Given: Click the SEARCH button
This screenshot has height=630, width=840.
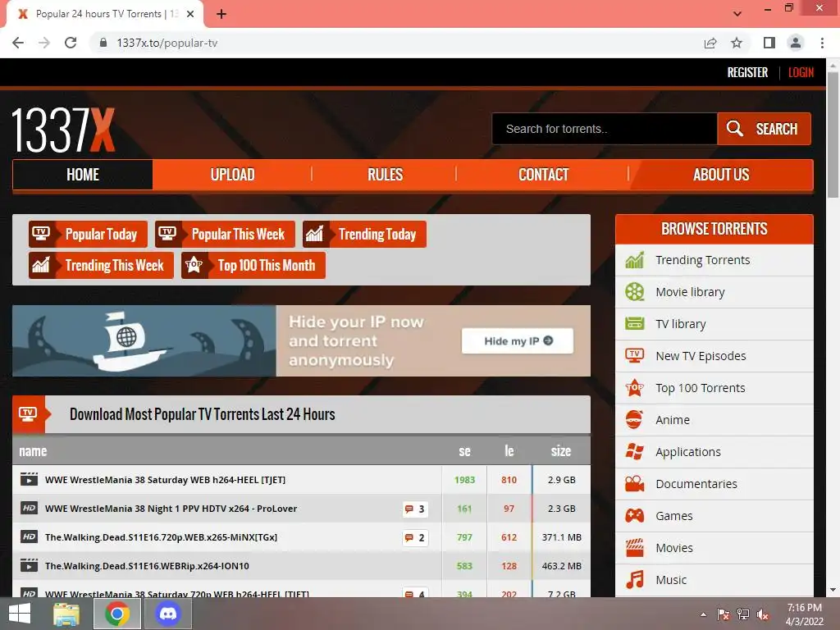Looking at the screenshot, I should pyautogui.click(x=764, y=129).
